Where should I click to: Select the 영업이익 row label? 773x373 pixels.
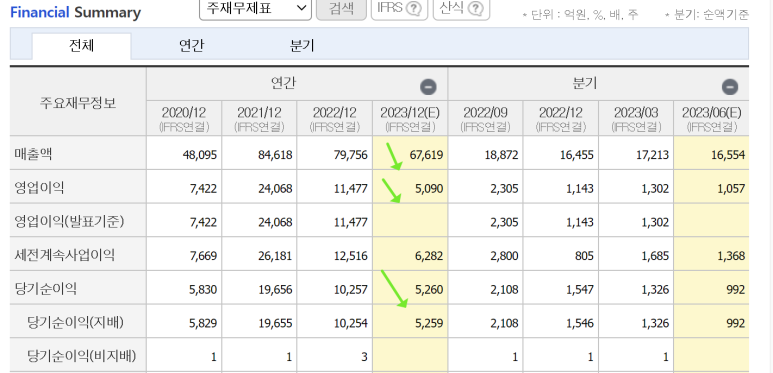pyautogui.click(x=39, y=188)
